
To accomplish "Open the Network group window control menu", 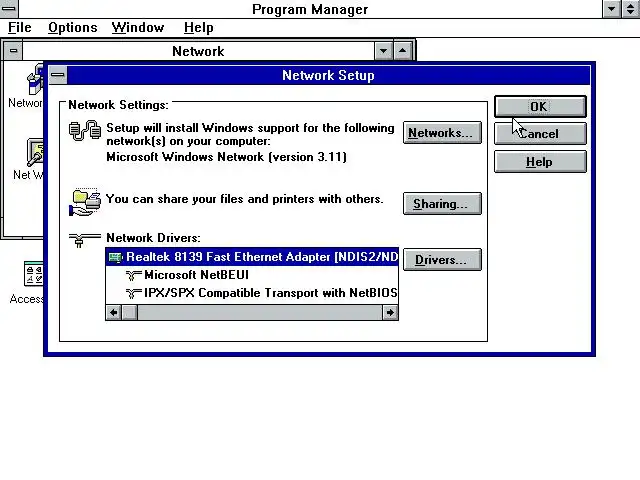I will click(x=13, y=51).
